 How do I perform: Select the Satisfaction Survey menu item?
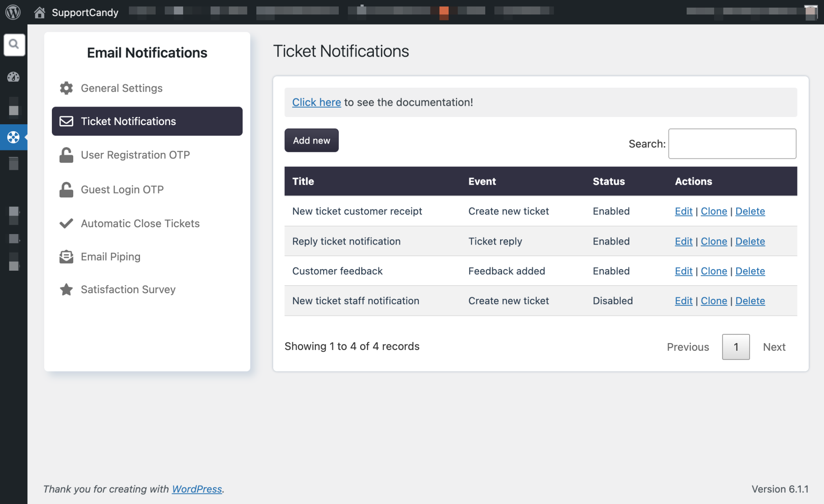(128, 289)
